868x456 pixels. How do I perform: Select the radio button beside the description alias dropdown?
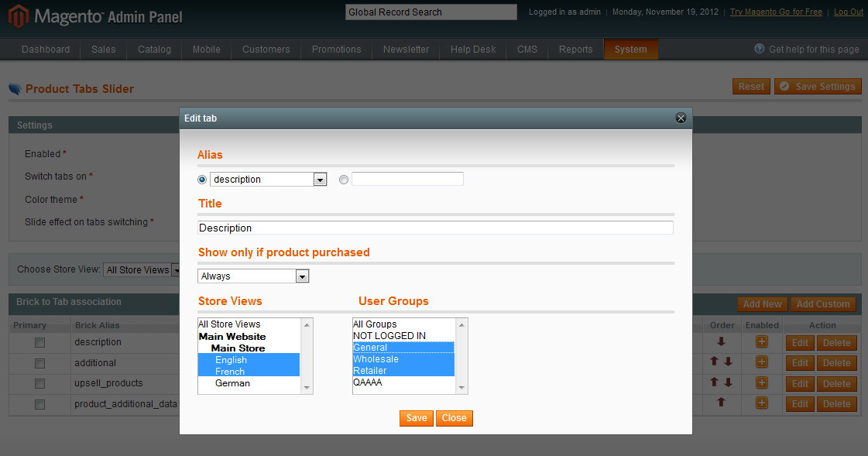tap(203, 180)
